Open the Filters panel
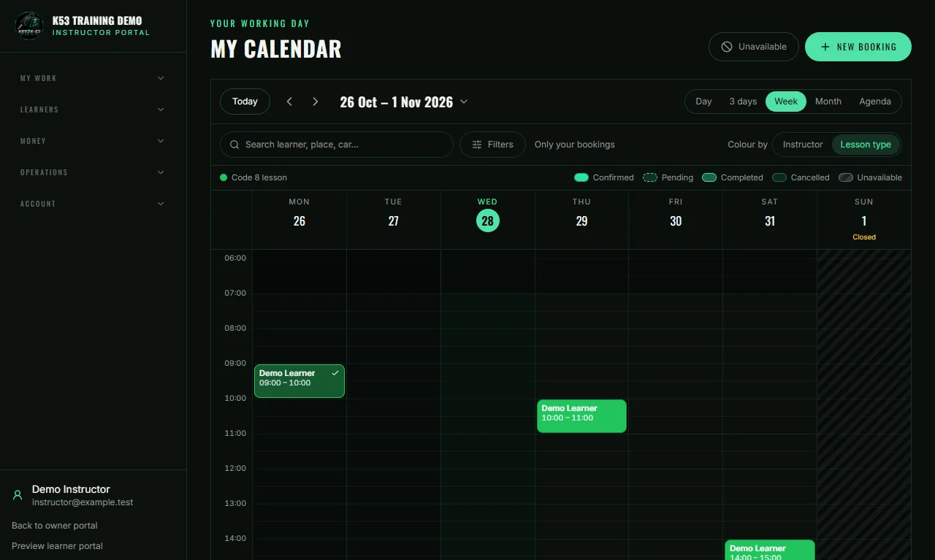 [492, 145]
